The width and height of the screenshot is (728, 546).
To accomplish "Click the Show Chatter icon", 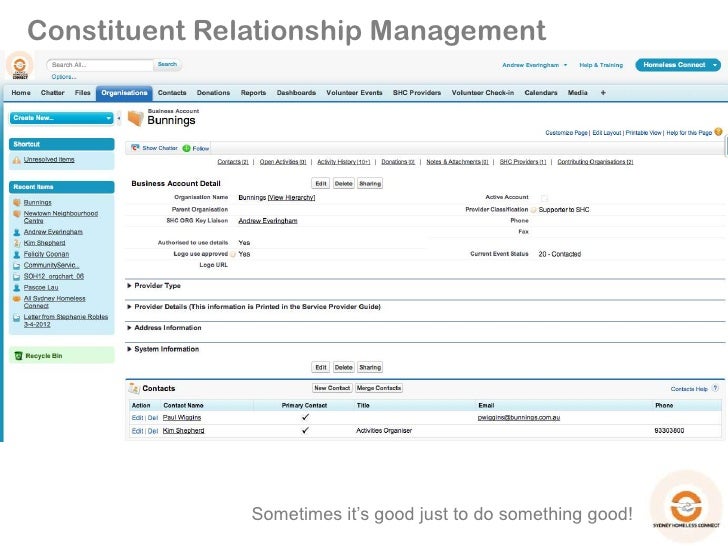I will point(135,148).
